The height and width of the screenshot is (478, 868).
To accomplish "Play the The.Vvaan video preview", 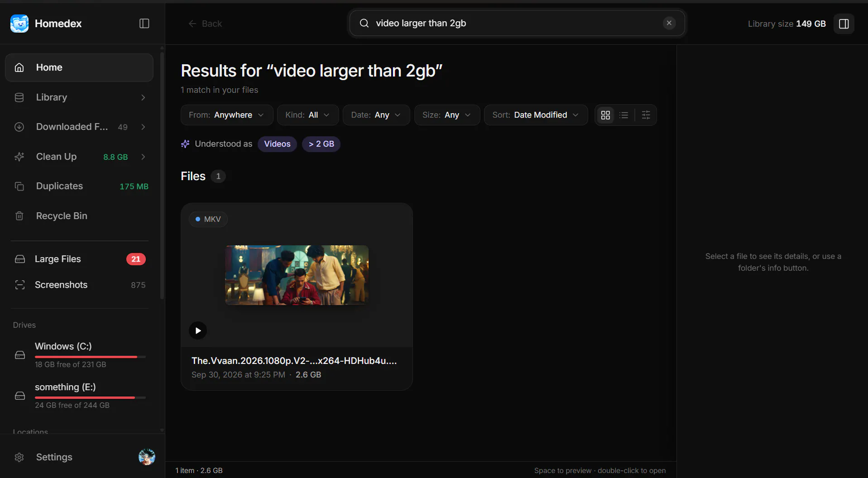I will coord(198,330).
